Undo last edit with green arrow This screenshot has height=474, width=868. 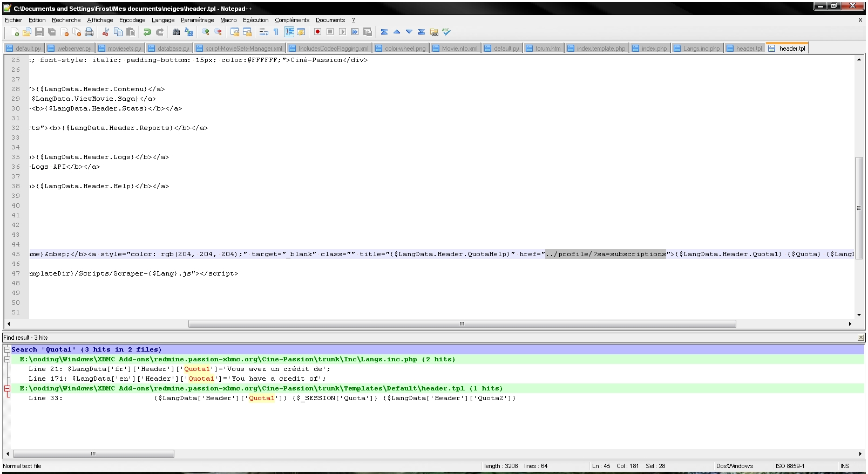(147, 32)
